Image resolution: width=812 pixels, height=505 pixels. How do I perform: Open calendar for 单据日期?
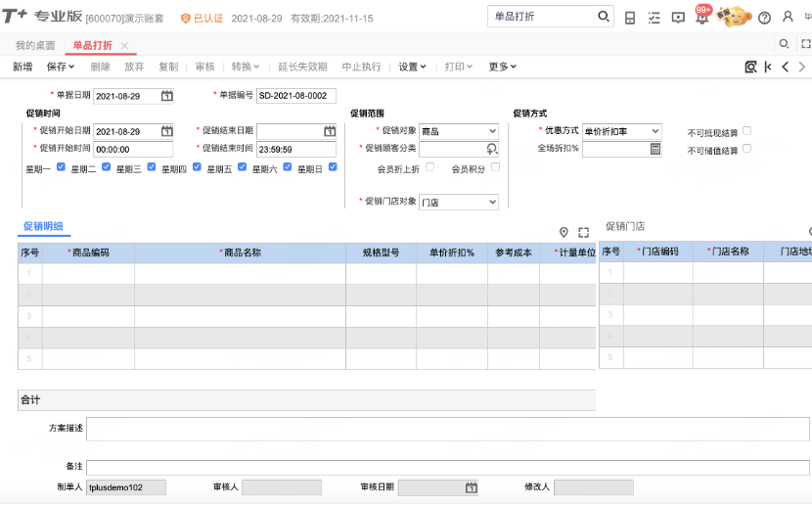pyautogui.click(x=166, y=96)
